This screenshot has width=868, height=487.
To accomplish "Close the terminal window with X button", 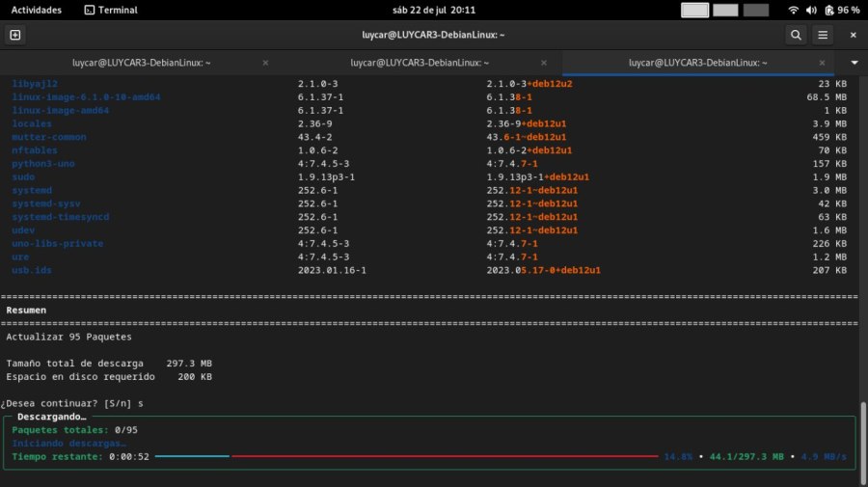I will (x=853, y=35).
